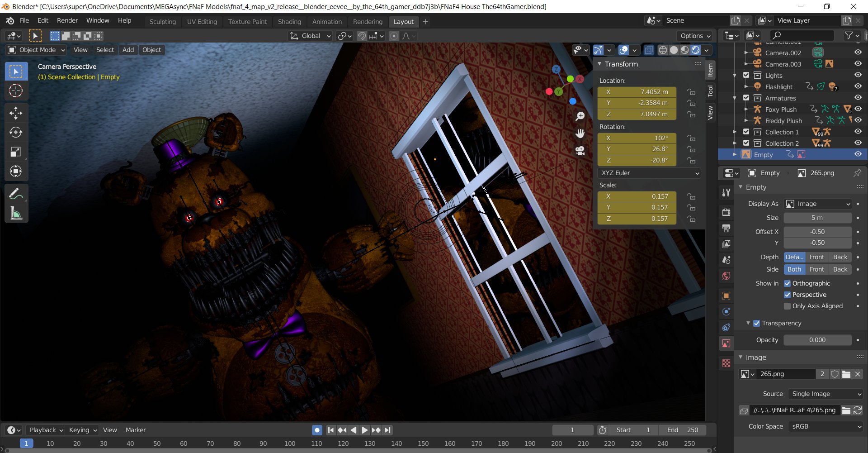Open the Object properties tab (orange square)
This screenshot has height=453, width=868.
coord(726,296)
